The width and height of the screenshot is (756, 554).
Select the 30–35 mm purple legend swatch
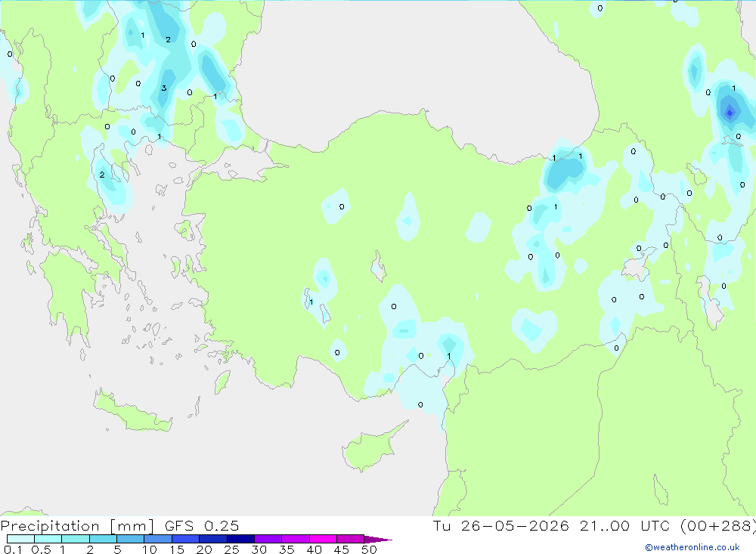point(268,539)
